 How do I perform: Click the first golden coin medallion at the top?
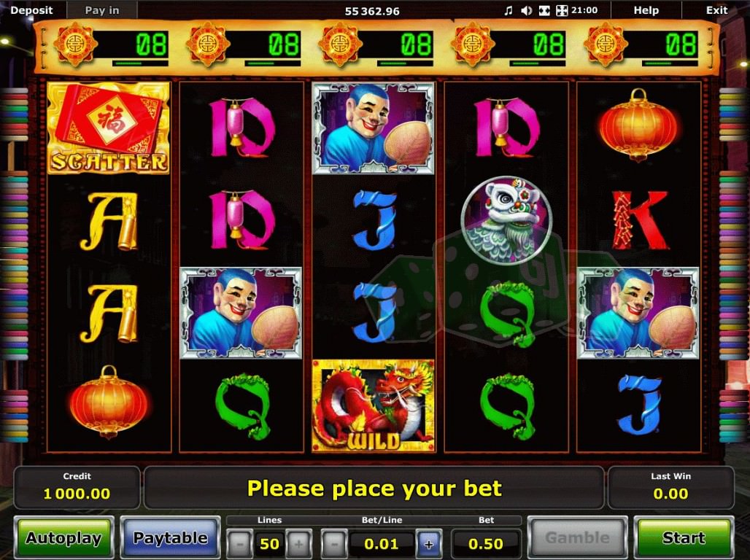[x=74, y=44]
